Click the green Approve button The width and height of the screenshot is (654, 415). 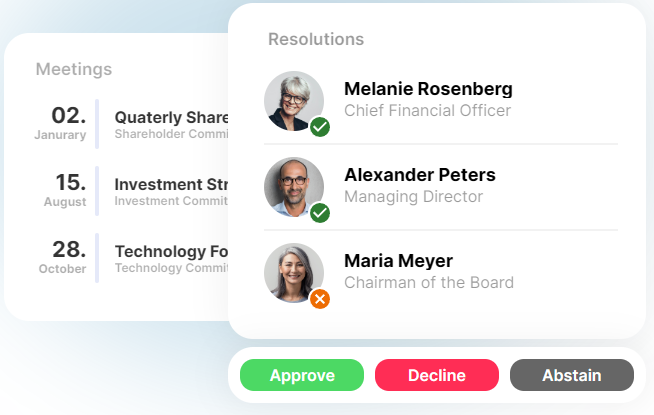302,375
